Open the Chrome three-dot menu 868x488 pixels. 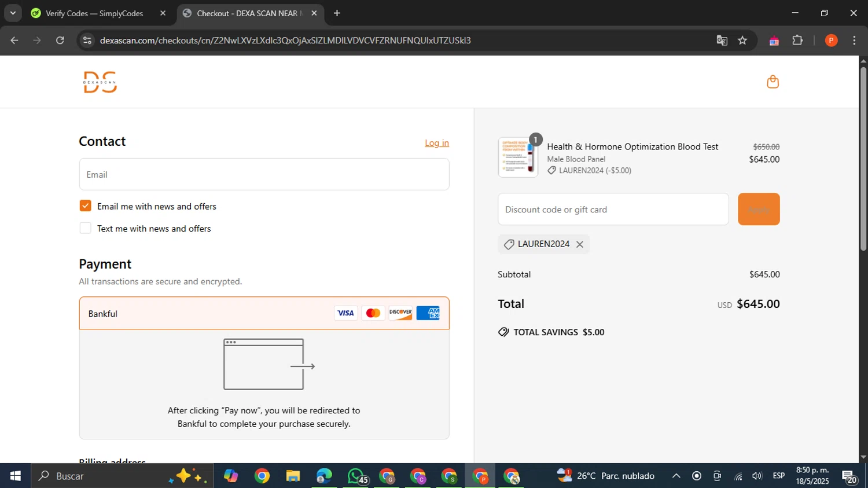(x=854, y=41)
